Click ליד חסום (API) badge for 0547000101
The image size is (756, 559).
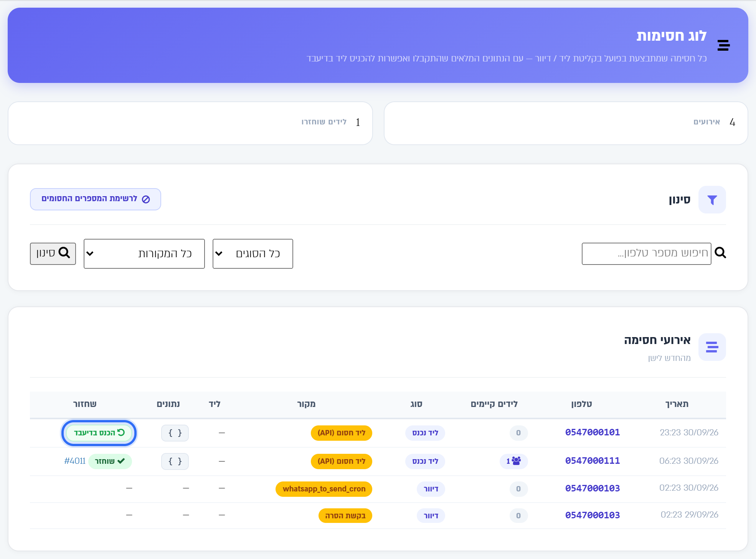[342, 433]
